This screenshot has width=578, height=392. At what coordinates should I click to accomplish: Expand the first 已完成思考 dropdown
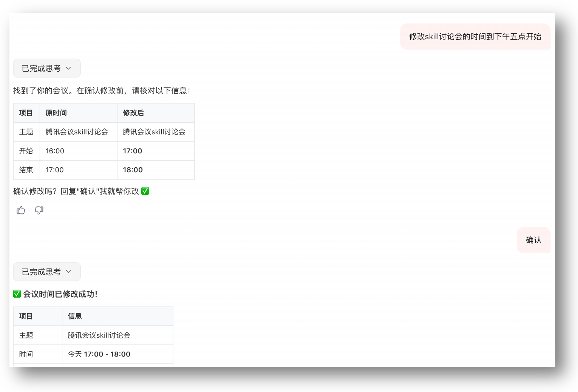coord(47,68)
